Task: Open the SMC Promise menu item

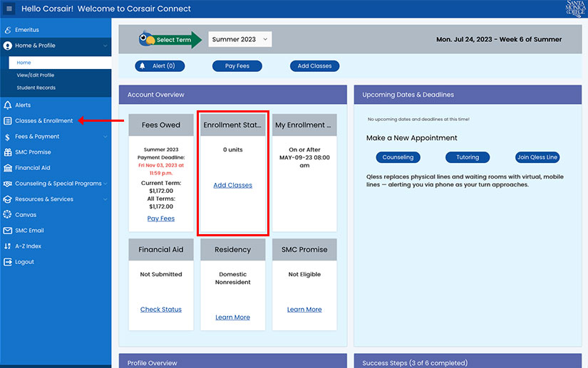Action: tap(33, 152)
